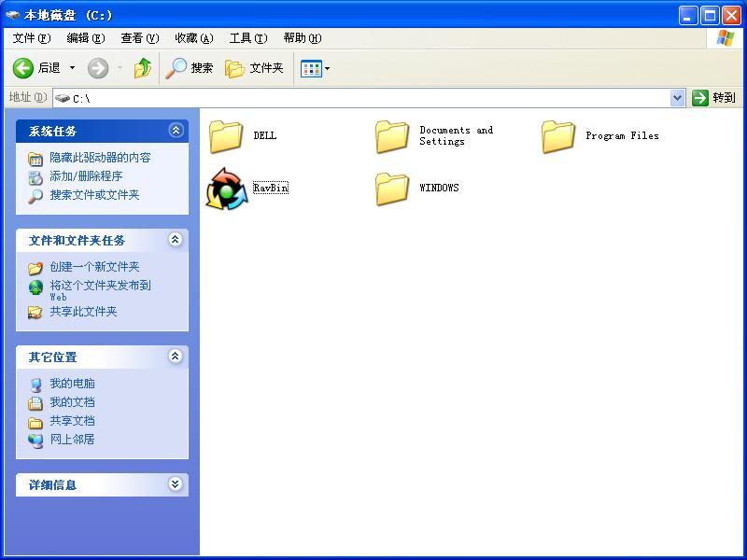Screen dimensions: 747x560
Task: Click the Program Files name label
Action: 622,135
